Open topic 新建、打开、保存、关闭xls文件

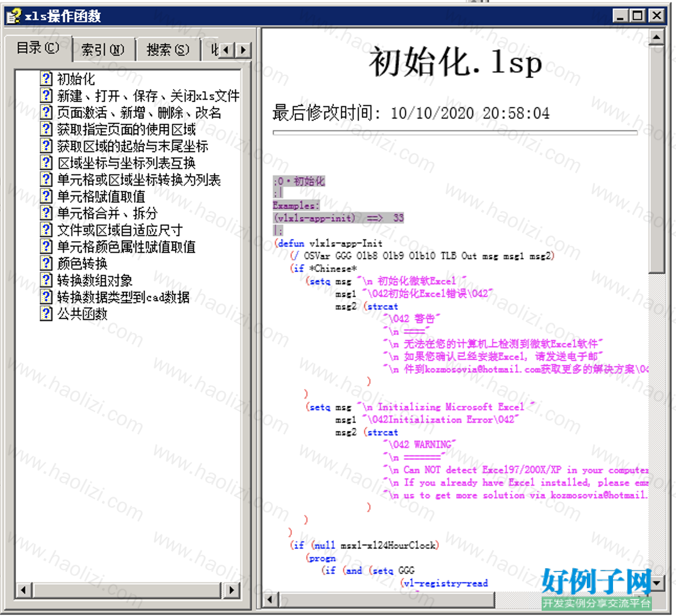tap(149, 96)
